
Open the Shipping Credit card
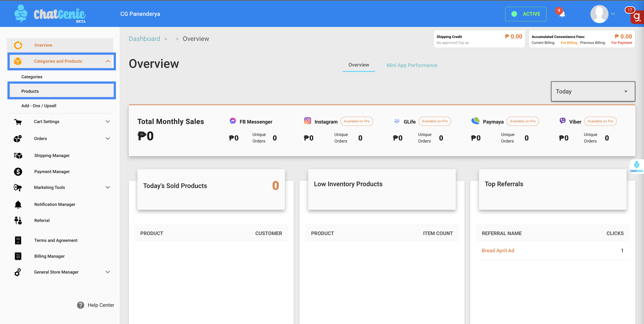pos(479,39)
